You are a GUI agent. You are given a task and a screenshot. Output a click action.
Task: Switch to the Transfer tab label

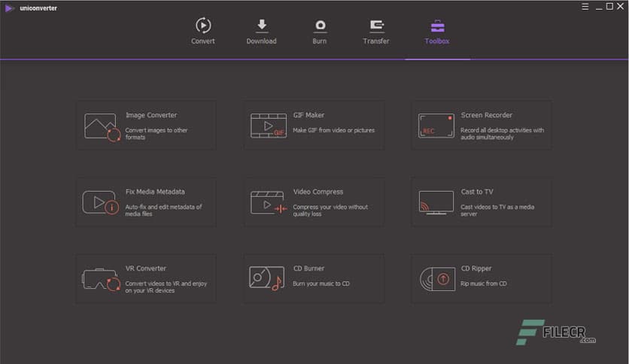tap(376, 41)
